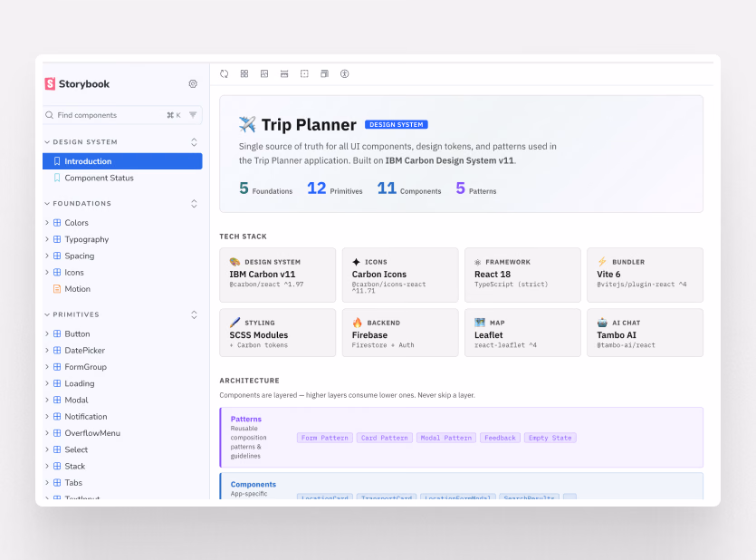Click the Select component grid icon
Image resolution: width=756 pixels, height=560 pixels.
click(x=57, y=449)
